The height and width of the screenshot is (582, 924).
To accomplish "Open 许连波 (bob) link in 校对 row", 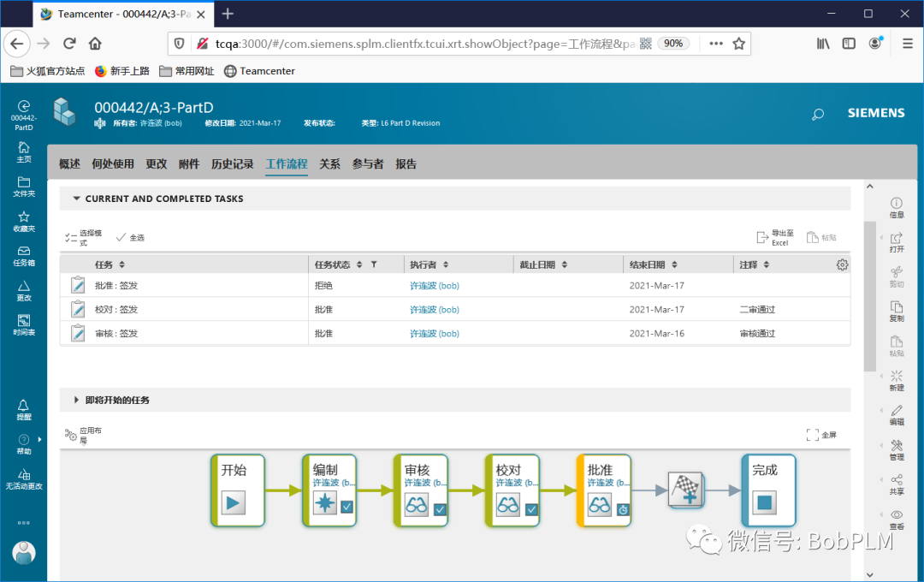I will (x=435, y=310).
